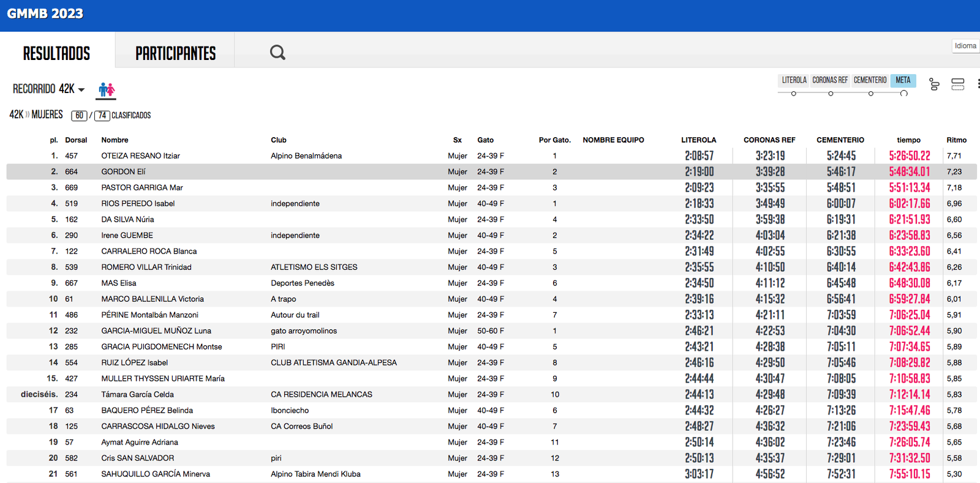The width and height of the screenshot is (980, 483).
Task: Click the Coronas Ref timeline checkpoint circle
Action: point(831,94)
